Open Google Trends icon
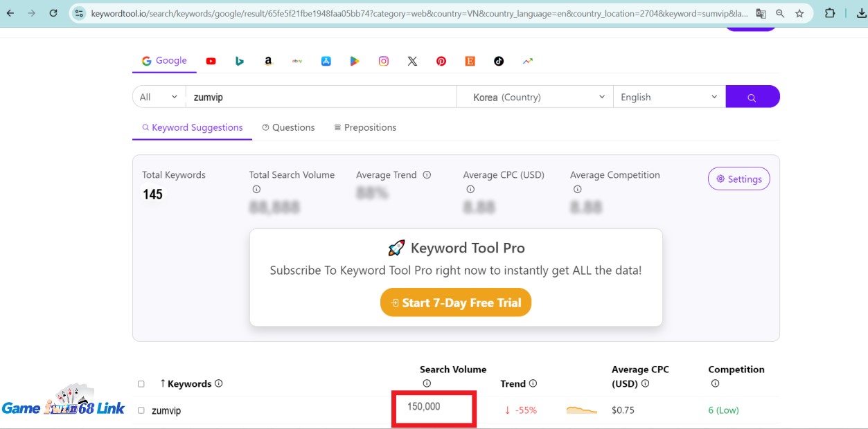Image resolution: width=868 pixels, height=429 pixels. click(x=527, y=61)
